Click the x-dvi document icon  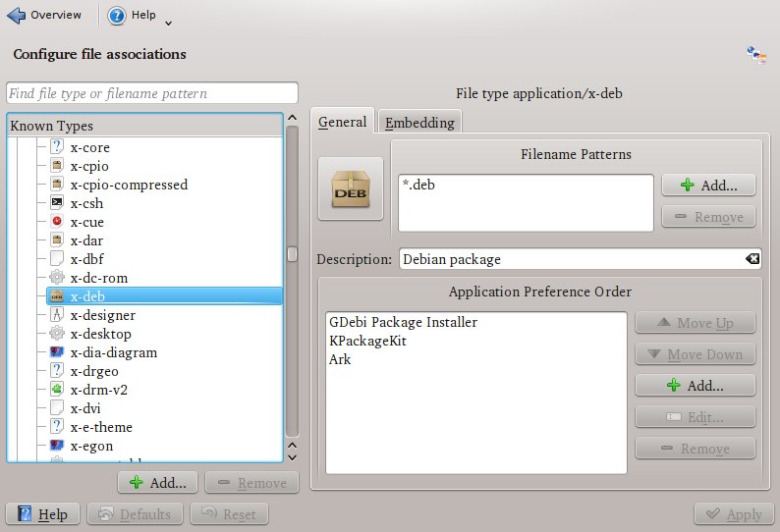(57, 407)
